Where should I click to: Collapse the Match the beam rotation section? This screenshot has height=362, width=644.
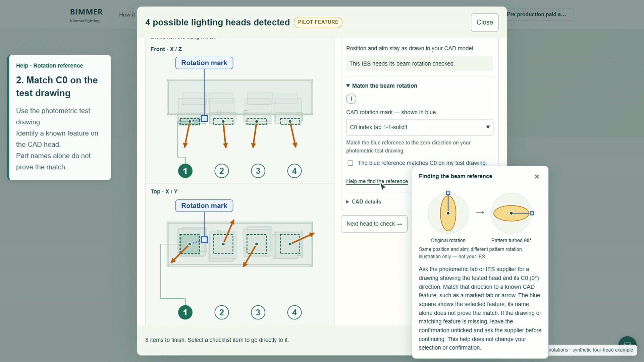(382, 86)
